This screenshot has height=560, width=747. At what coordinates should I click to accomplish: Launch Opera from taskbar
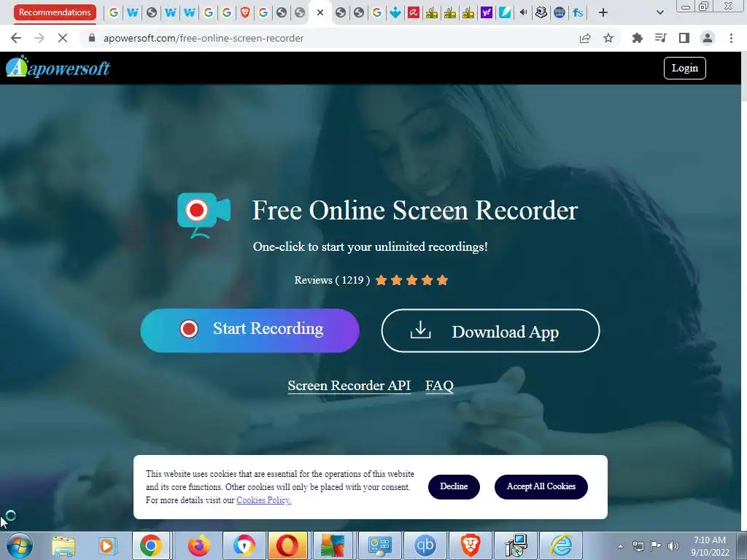[287, 545]
